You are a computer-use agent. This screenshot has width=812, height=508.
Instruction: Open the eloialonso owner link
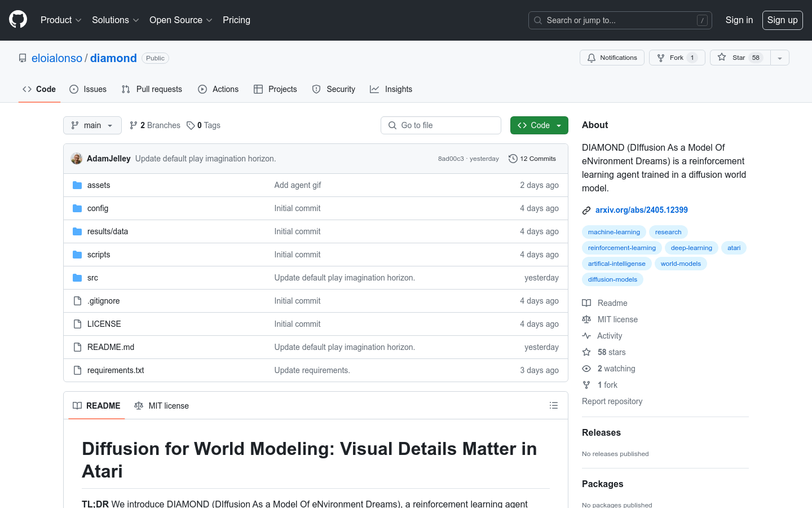[57, 58]
